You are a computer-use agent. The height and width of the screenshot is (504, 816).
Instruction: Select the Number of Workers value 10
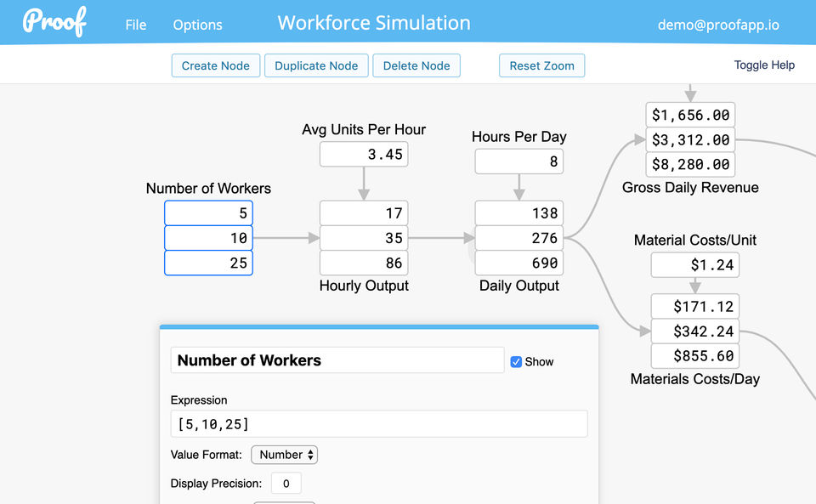pyautogui.click(x=209, y=238)
